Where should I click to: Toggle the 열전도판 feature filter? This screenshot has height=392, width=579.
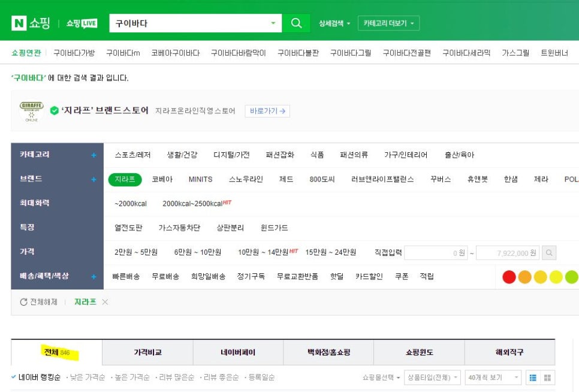pos(128,228)
